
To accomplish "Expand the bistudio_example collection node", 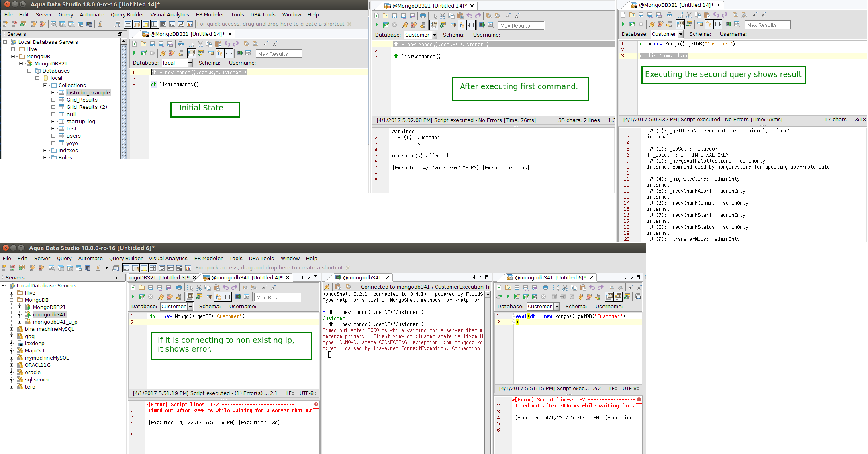I will 53,93.
